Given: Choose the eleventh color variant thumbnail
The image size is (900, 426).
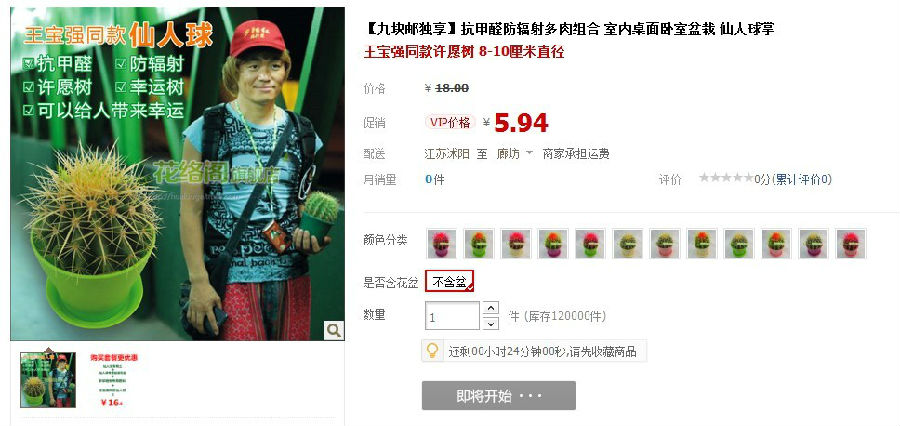Looking at the screenshot, I should [x=814, y=243].
